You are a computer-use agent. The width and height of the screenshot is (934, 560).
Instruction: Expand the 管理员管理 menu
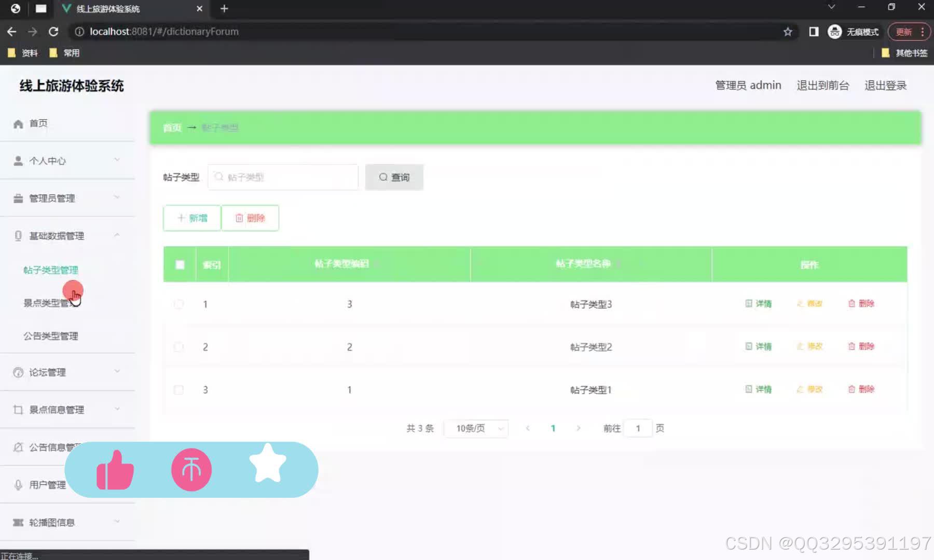(x=67, y=198)
